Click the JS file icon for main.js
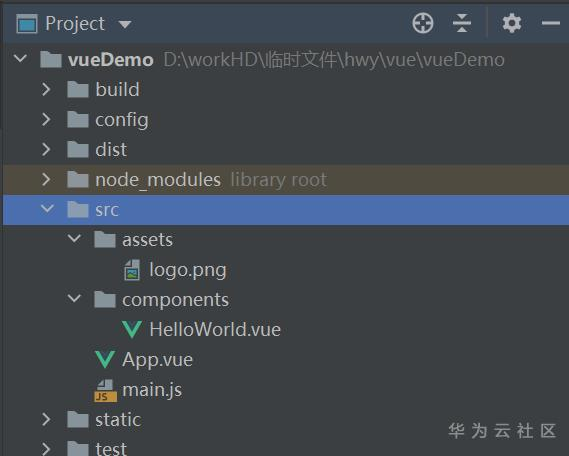 (x=105, y=390)
